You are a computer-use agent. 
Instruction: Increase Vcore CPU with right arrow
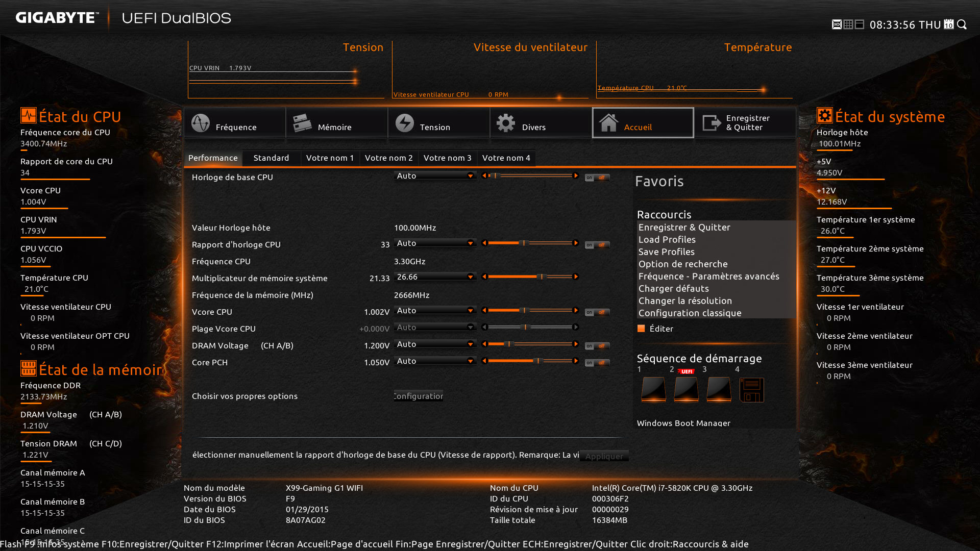click(576, 310)
